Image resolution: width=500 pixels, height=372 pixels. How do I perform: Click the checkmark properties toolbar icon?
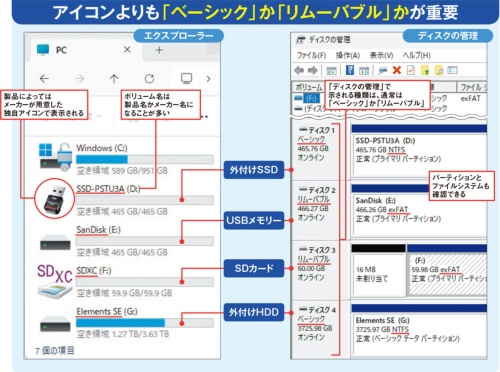click(x=411, y=70)
